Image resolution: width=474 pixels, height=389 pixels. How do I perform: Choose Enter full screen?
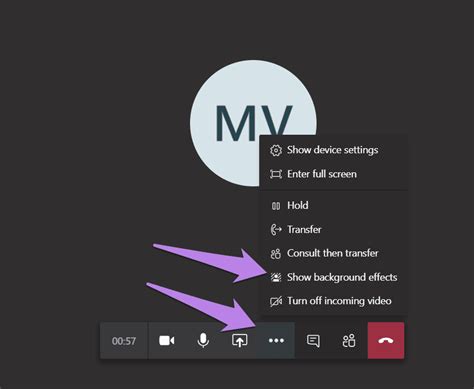[x=334, y=174]
